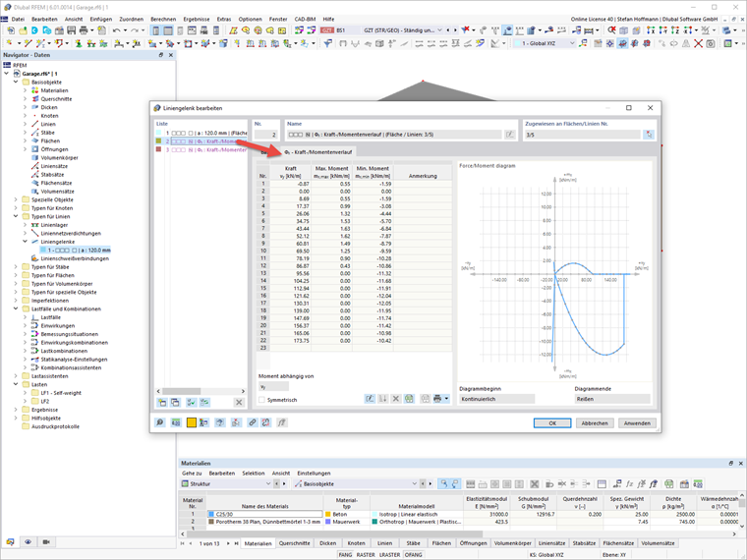The image size is (747, 560).
Task: Toggle navigator display eye icon at bottom-left
Action: point(29,542)
